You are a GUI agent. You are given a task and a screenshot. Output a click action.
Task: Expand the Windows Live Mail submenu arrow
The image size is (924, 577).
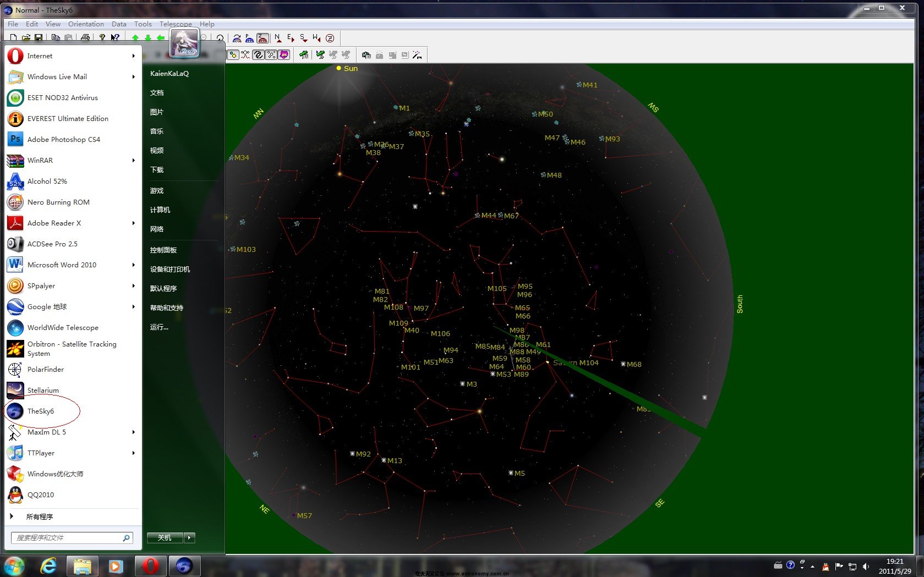(x=133, y=76)
